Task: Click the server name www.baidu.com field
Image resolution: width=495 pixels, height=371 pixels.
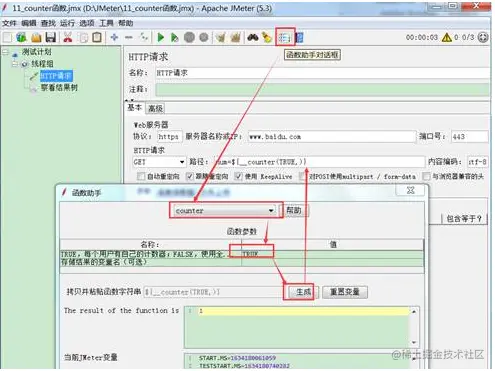Action: point(332,137)
